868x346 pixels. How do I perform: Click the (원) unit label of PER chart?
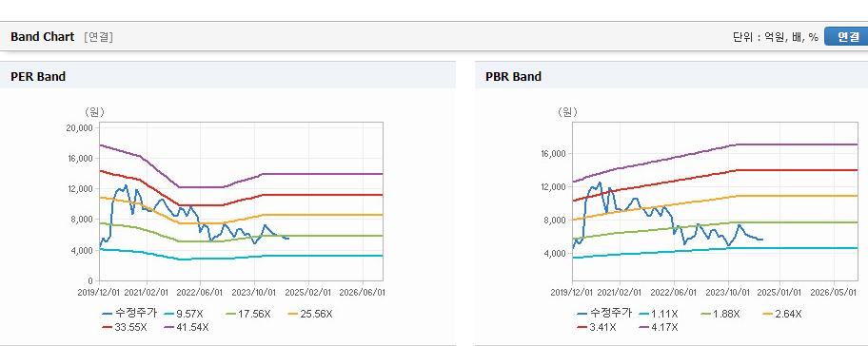(x=94, y=112)
